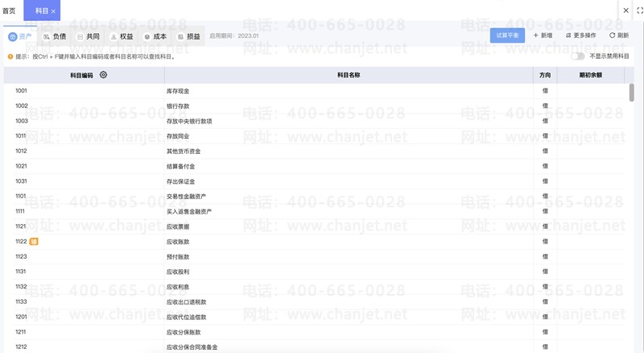
Task: Switch to the 损益 category tab
Action: click(189, 36)
